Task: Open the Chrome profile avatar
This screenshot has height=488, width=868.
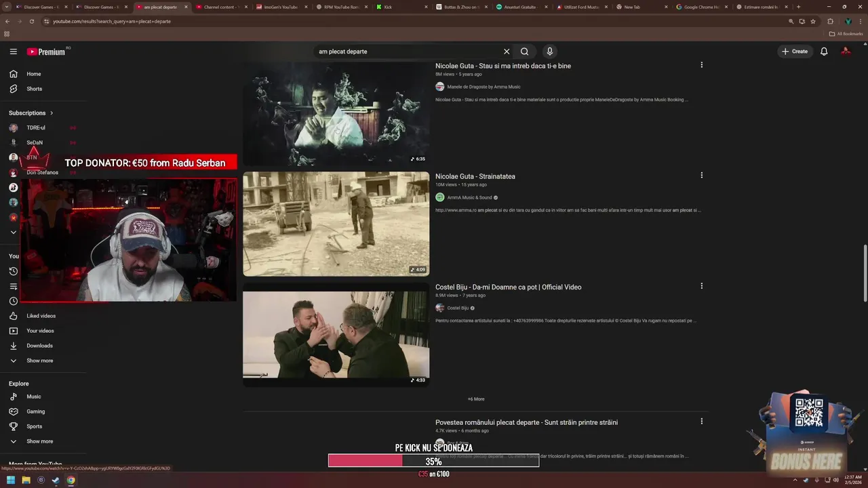Action: coord(848,21)
